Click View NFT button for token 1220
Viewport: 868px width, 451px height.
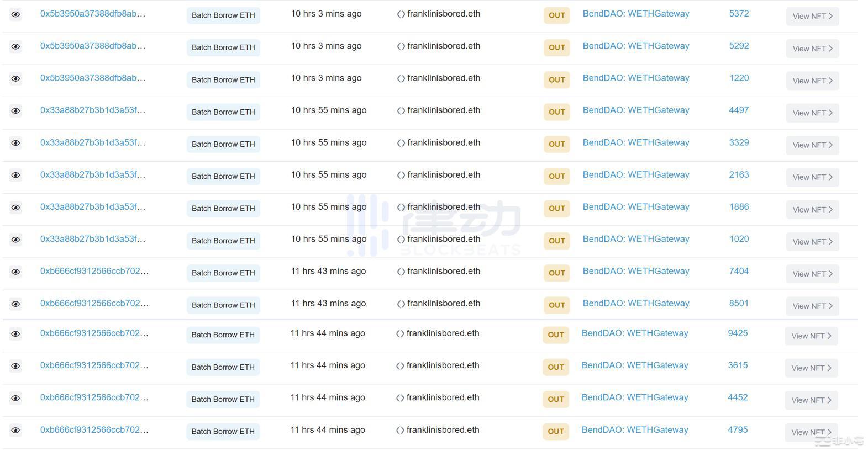coord(812,81)
